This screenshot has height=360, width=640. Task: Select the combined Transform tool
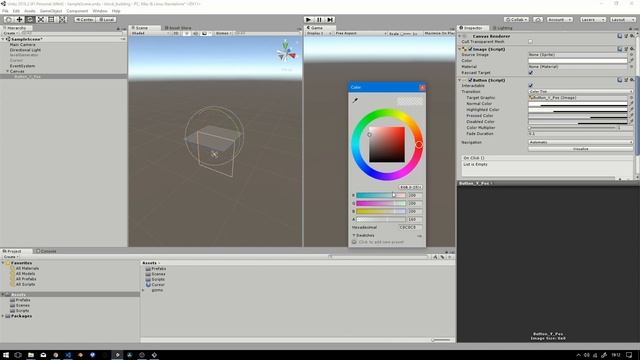62,19
